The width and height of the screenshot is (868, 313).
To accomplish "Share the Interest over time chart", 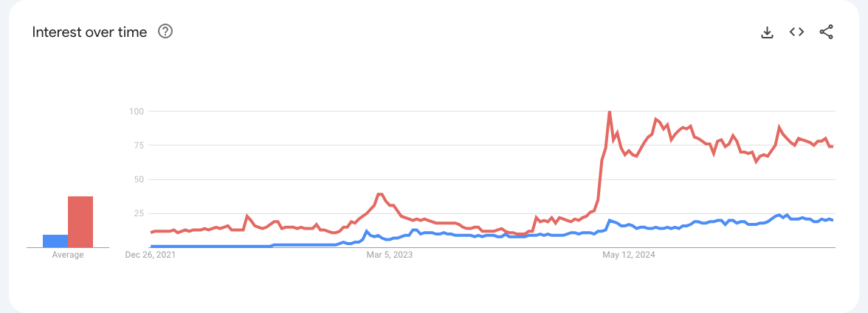I will coord(826,32).
